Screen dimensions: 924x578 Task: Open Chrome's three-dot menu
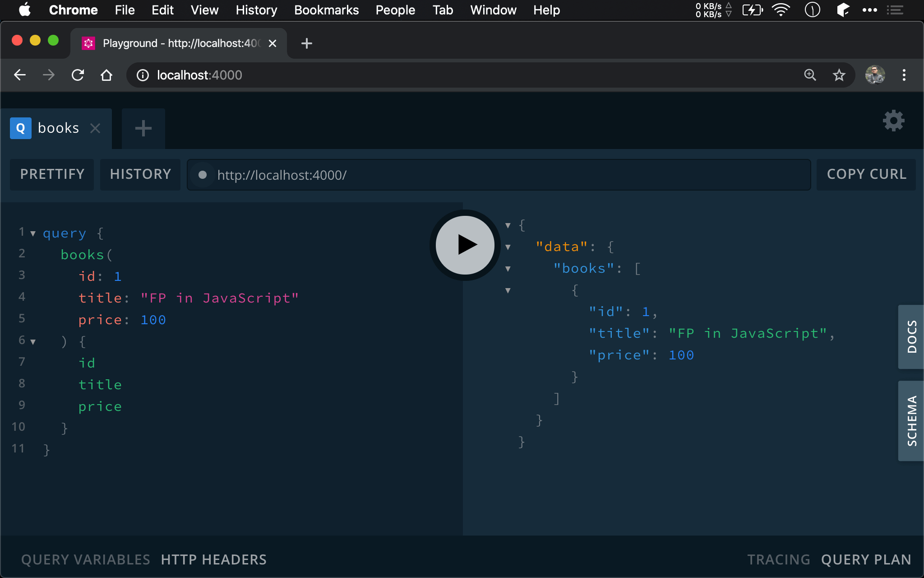[904, 75]
